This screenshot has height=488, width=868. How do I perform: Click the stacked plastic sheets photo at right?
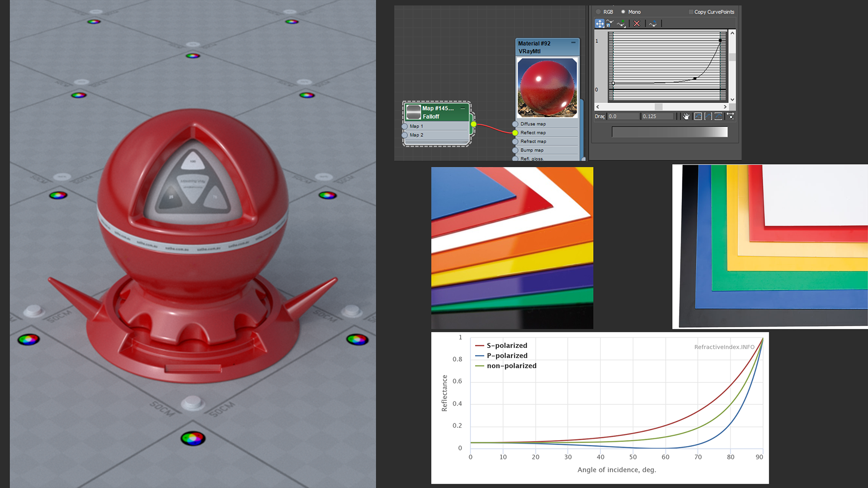tap(770, 246)
